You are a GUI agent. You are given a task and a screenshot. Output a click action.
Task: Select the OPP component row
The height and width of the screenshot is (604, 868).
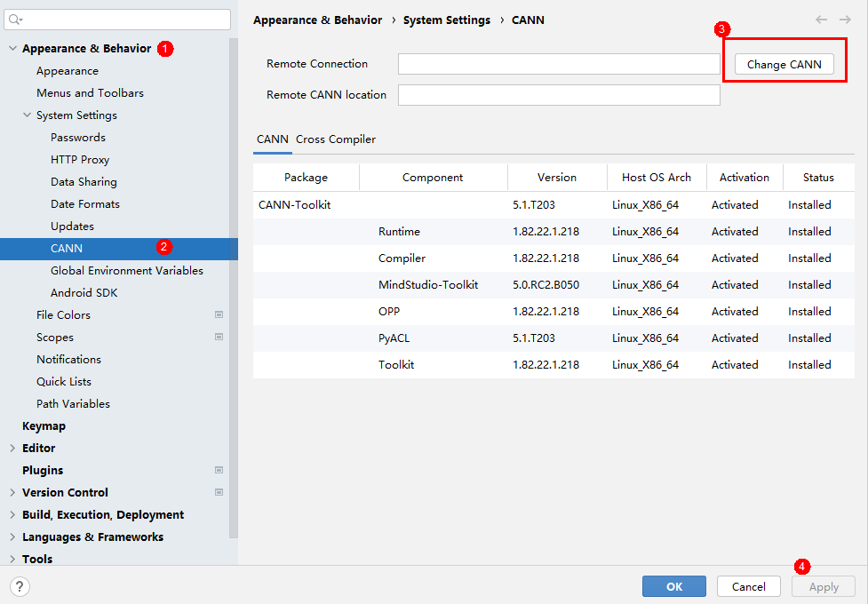(553, 311)
